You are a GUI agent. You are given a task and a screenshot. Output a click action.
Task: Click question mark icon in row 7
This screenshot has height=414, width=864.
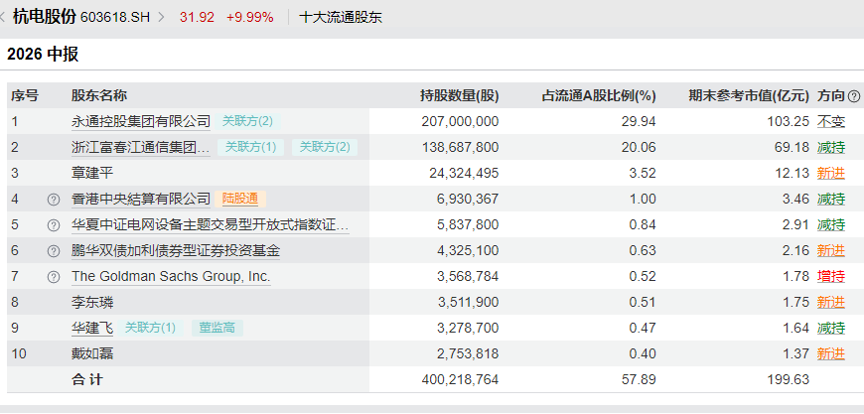point(53,277)
